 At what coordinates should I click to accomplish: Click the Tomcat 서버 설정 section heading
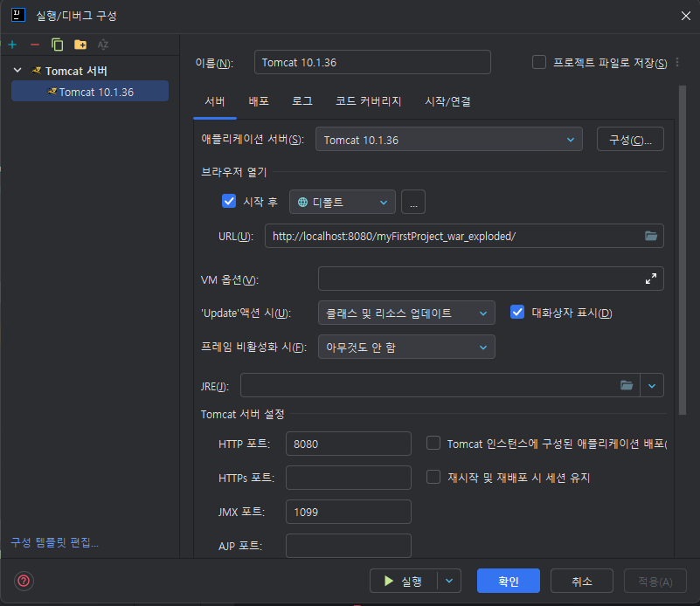[x=242, y=414]
